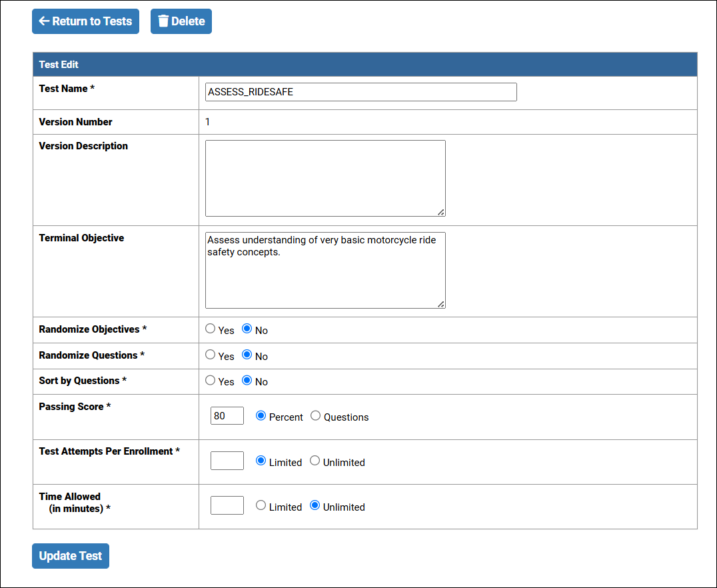This screenshot has height=588, width=717.
Task: Select Yes for Randomize Objectives
Action: tap(211, 329)
